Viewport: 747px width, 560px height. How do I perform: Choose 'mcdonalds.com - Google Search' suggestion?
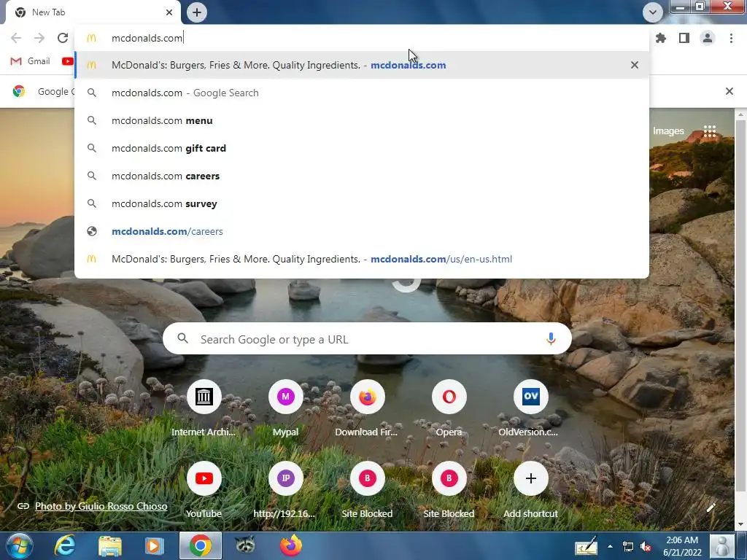tap(362, 93)
